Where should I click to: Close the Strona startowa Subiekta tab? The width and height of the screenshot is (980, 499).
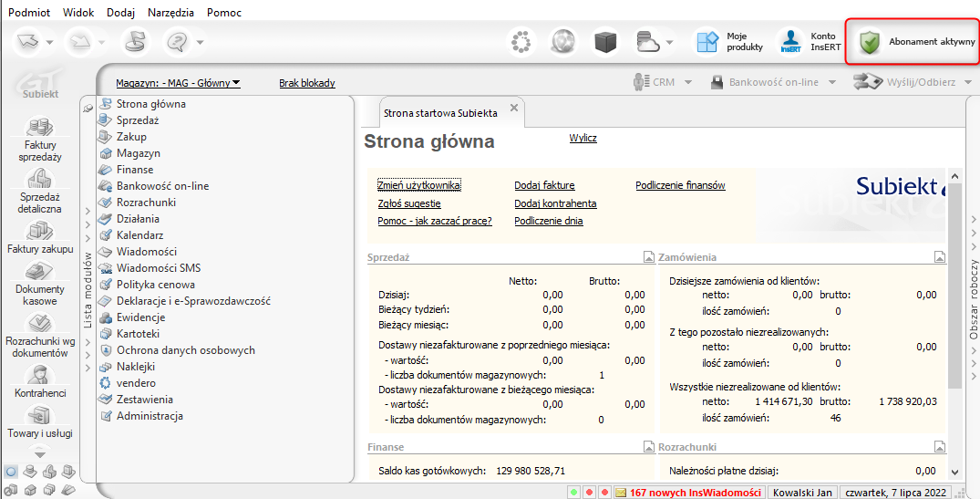click(x=514, y=108)
